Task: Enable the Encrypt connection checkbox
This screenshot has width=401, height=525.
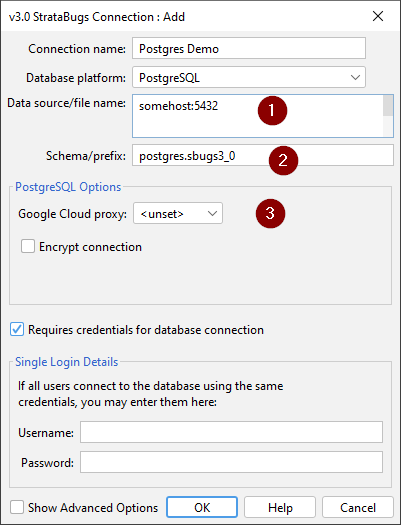Action: coord(28,246)
